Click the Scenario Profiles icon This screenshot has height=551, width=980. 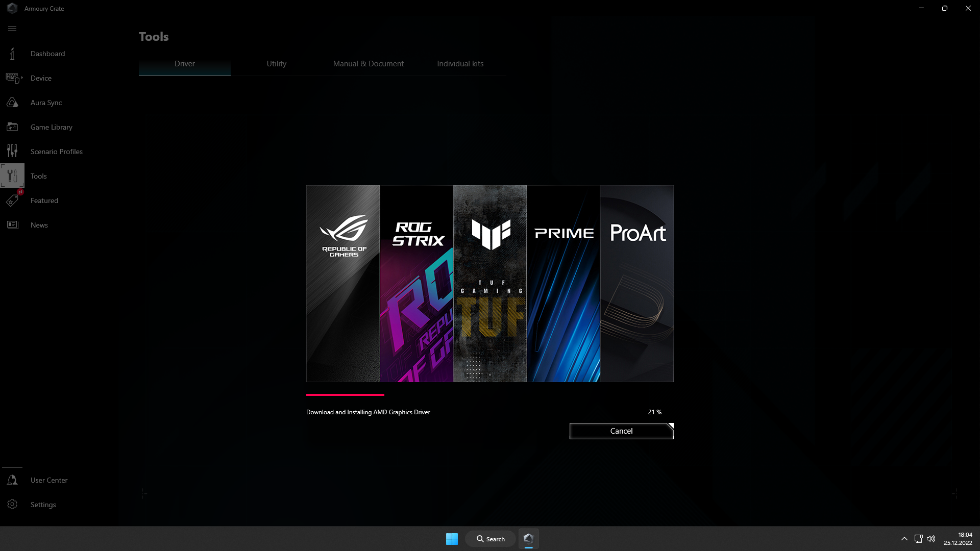click(12, 151)
